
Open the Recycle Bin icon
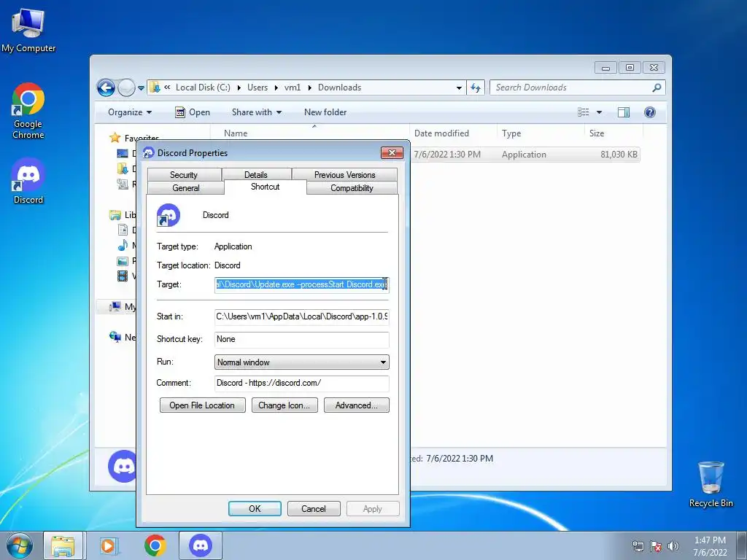(x=711, y=484)
